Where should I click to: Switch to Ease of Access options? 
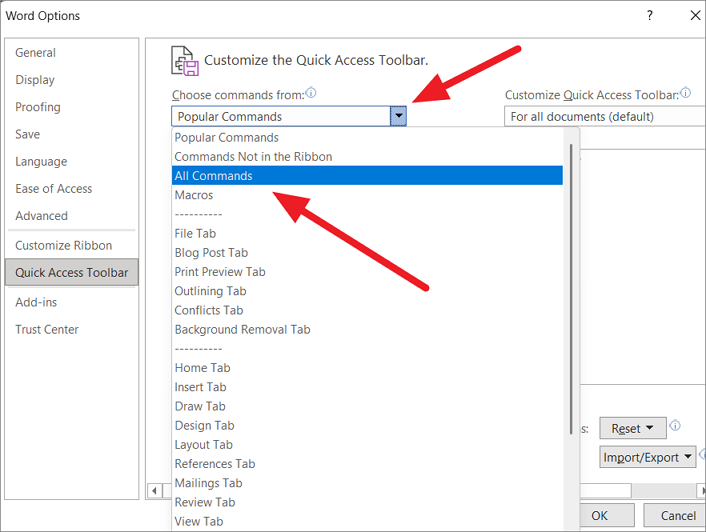point(72,189)
